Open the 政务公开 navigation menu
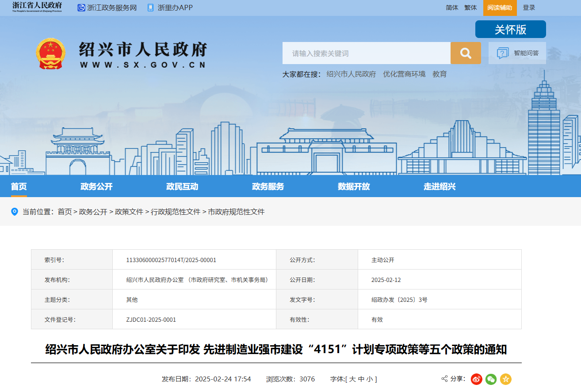This screenshot has height=392, width=581. coord(96,186)
